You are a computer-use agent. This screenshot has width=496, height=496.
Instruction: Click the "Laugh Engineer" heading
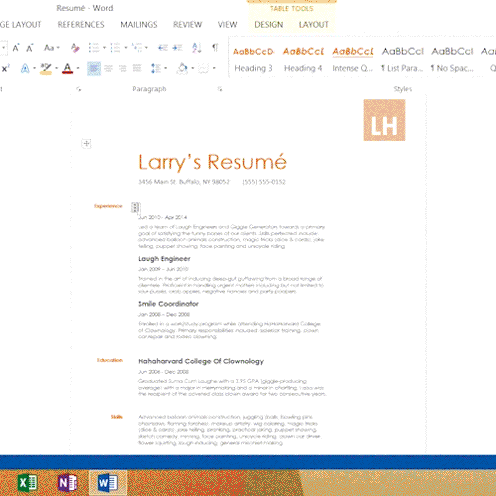[x=164, y=259]
